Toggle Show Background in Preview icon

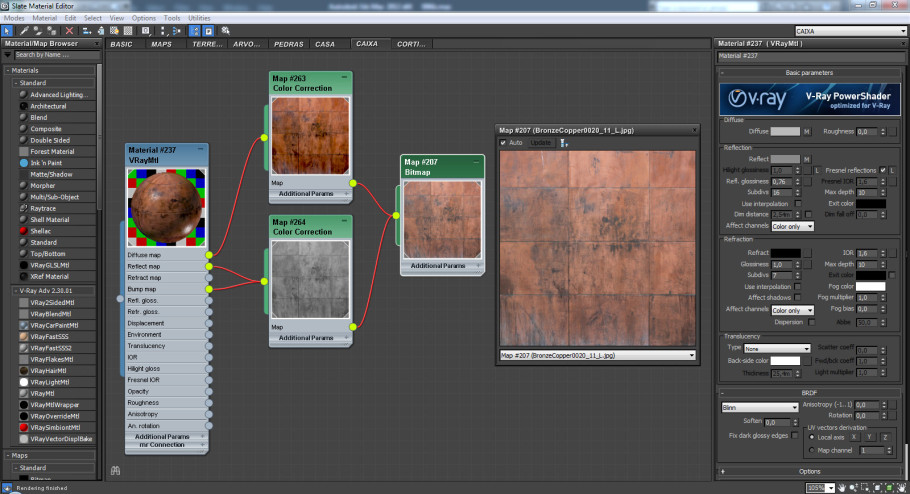tap(128, 31)
